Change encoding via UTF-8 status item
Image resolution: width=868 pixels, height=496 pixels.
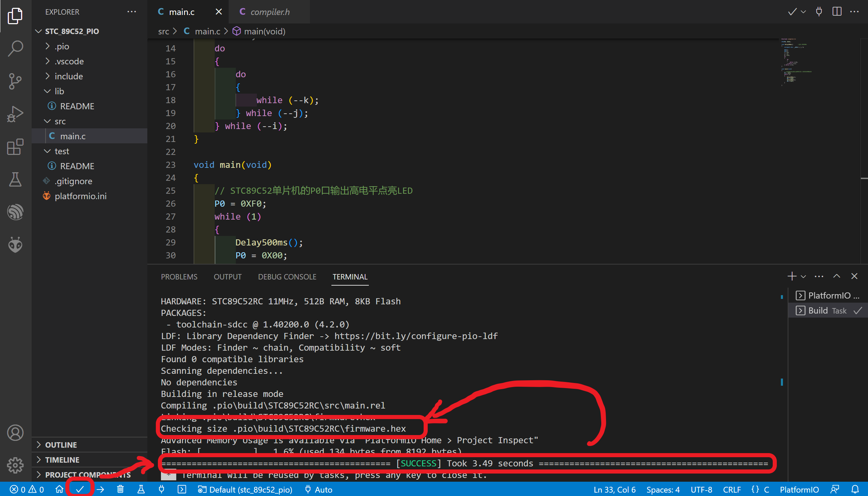coord(701,490)
